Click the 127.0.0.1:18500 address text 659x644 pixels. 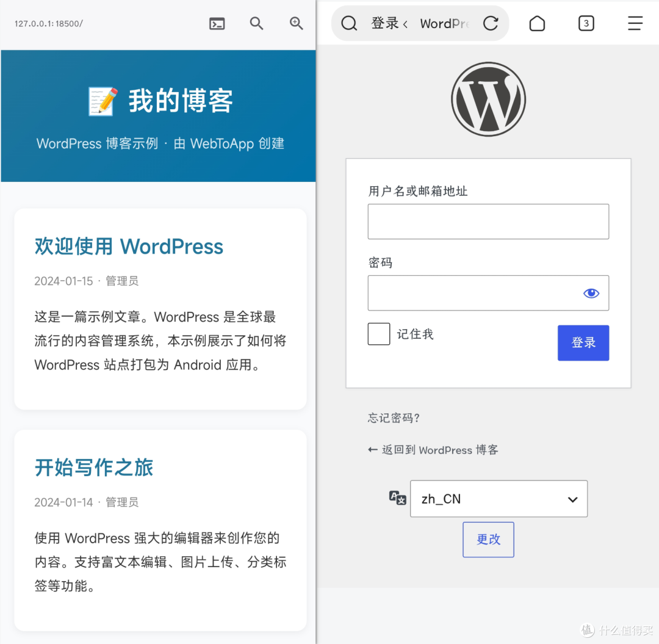point(49,24)
